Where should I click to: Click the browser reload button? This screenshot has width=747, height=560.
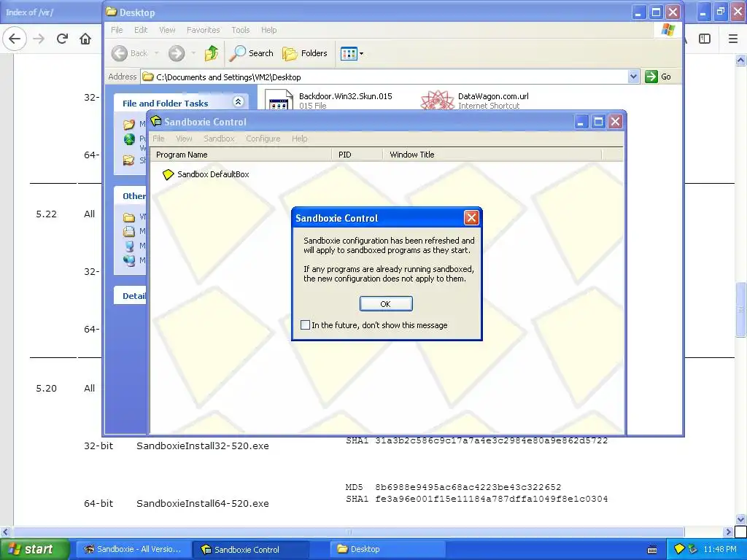coord(62,39)
